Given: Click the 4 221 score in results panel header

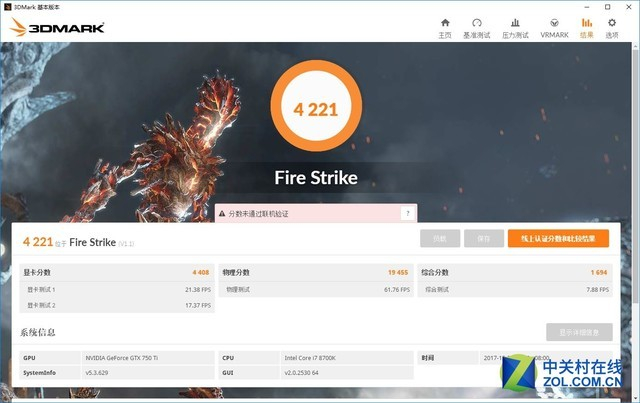Looking at the screenshot, I should (38, 242).
